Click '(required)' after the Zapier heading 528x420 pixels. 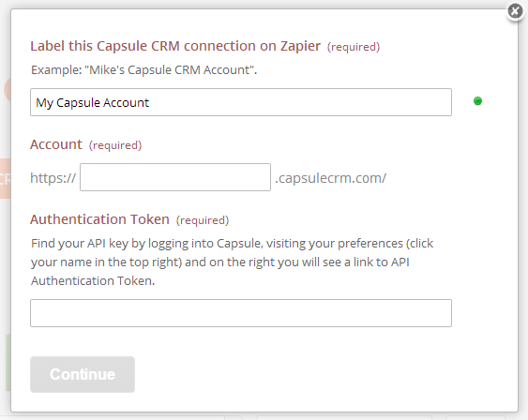[354, 47]
